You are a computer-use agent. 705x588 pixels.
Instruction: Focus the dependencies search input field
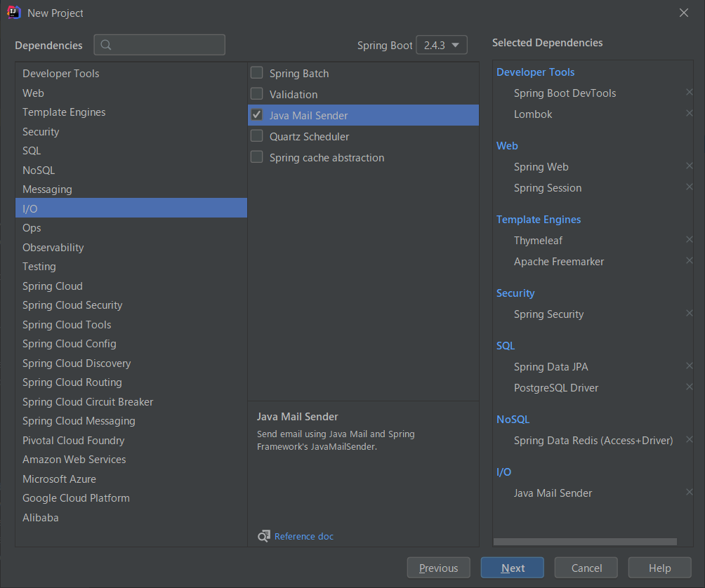pos(167,46)
